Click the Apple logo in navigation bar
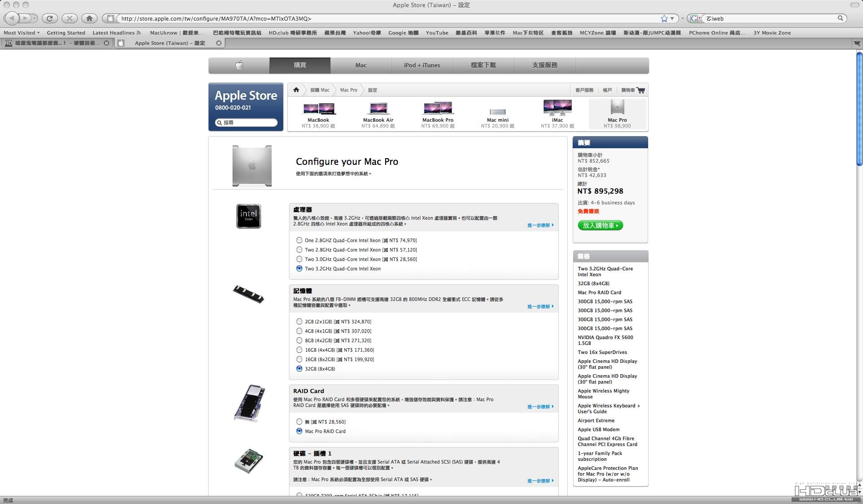This screenshot has height=504, width=863. 239,66
